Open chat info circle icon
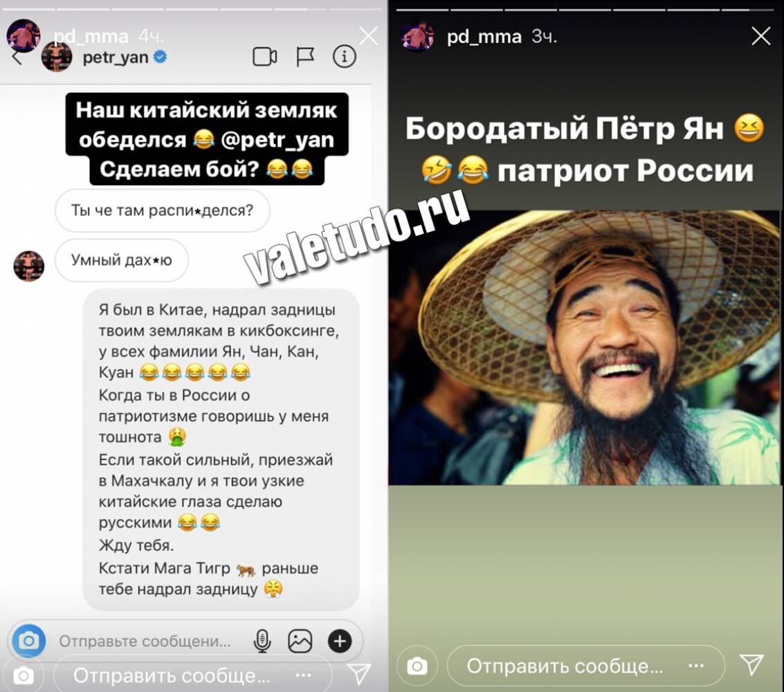The height and width of the screenshot is (692, 784). [345, 57]
